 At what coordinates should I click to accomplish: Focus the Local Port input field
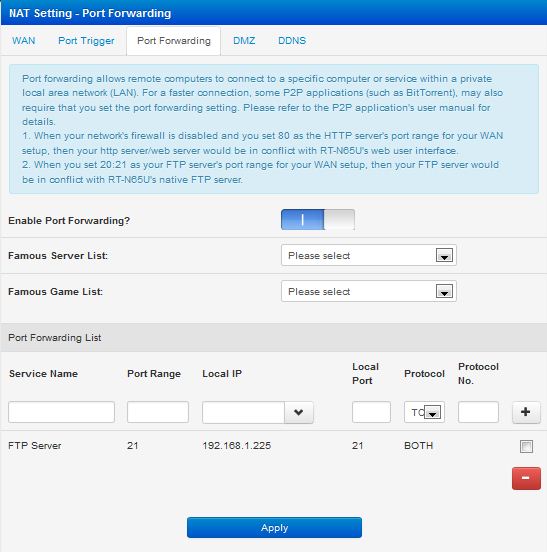(x=371, y=412)
